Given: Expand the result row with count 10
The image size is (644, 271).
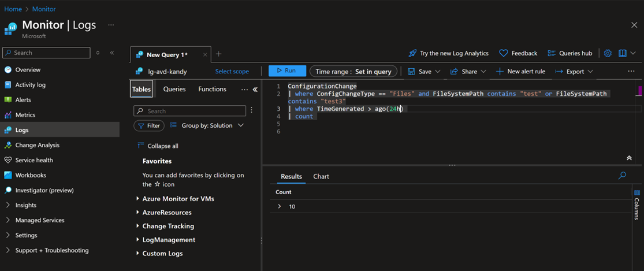Looking at the screenshot, I should tap(280, 206).
